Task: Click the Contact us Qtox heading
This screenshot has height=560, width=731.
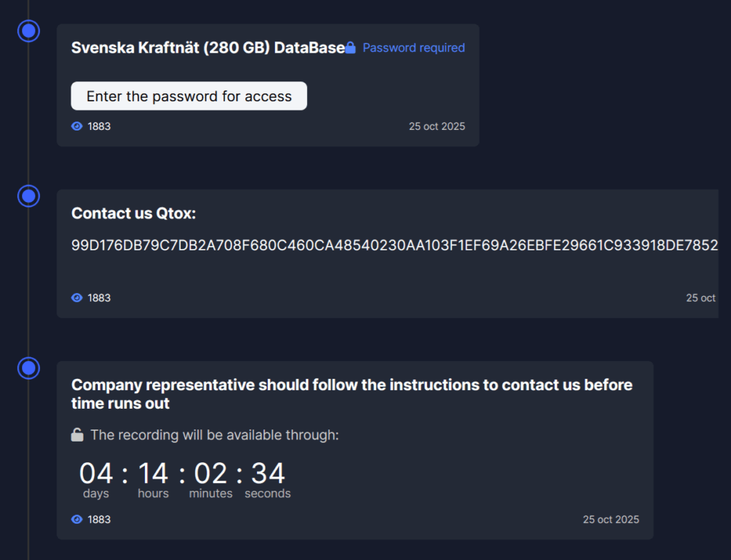Action: (133, 213)
